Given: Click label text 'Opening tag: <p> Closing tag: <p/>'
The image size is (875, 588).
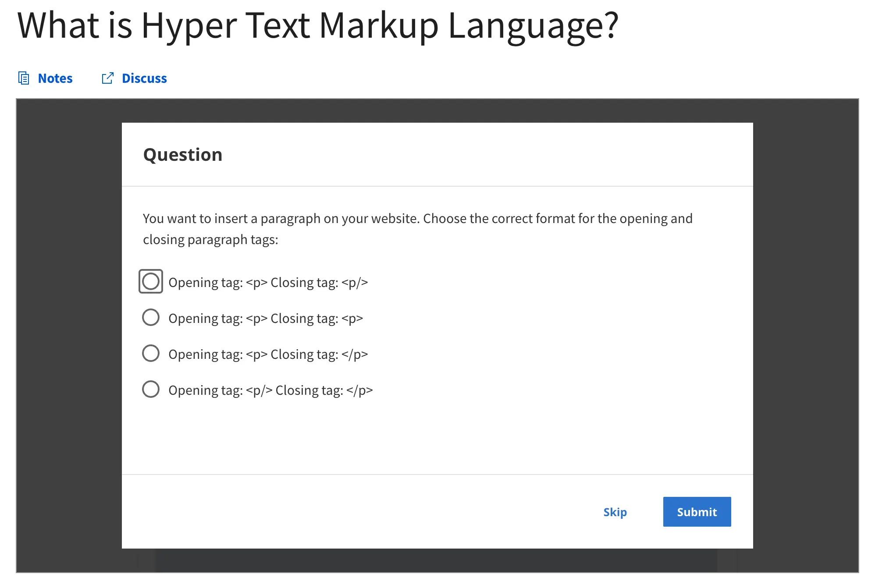Looking at the screenshot, I should tap(268, 283).
